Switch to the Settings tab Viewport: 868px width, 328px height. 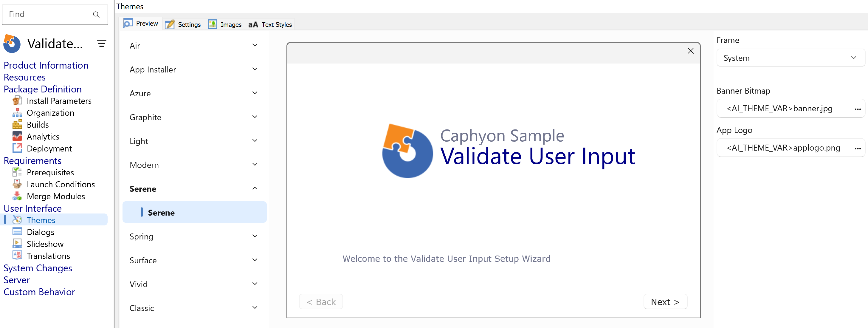pyautogui.click(x=183, y=24)
